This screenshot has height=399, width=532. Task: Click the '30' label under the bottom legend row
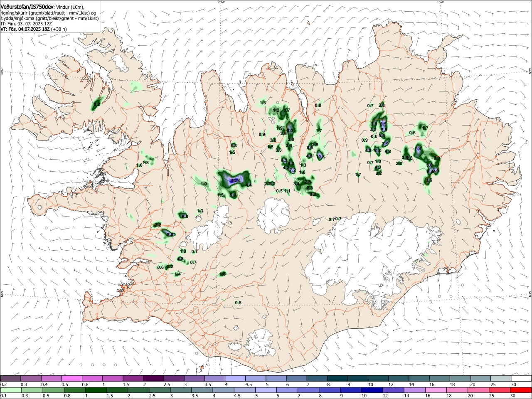coord(513,396)
